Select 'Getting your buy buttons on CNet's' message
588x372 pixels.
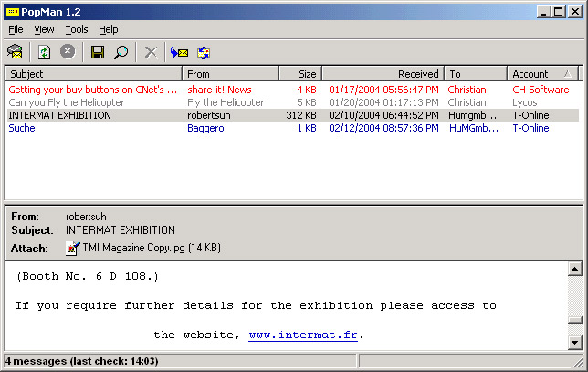point(92,90)
